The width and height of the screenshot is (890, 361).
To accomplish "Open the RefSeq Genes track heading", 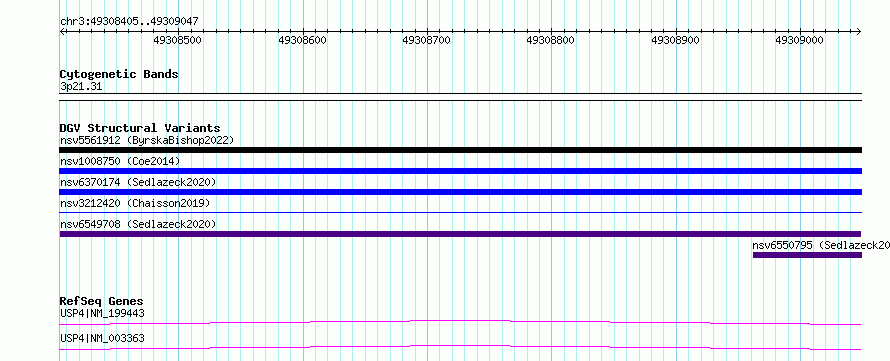I will pyautogui.click(x=102, y=301).
